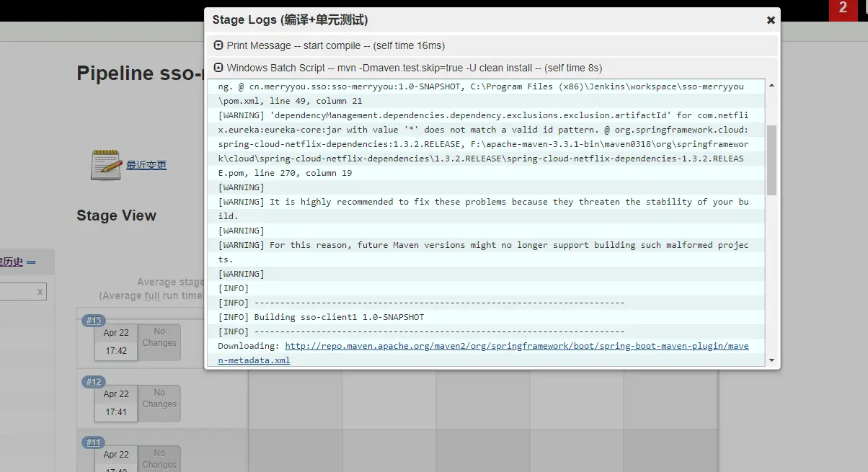
Task: Click the scrollbar up arrow in log viewer
Action: pos(771,84)
